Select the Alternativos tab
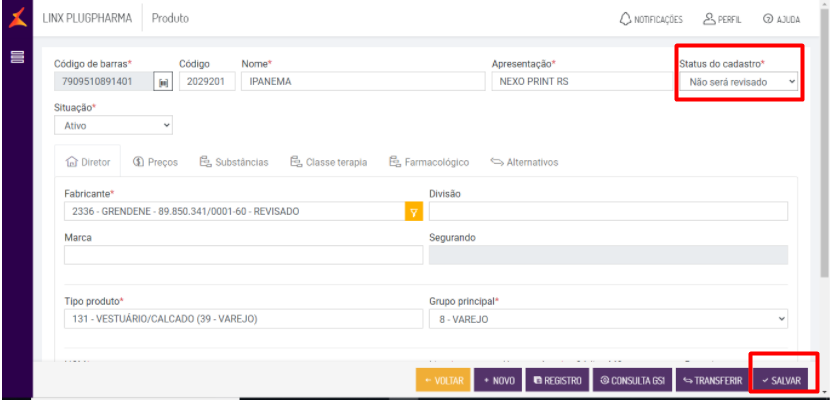Screen dimensions: 836x400 pyautogui.click(x=524, y=162)
